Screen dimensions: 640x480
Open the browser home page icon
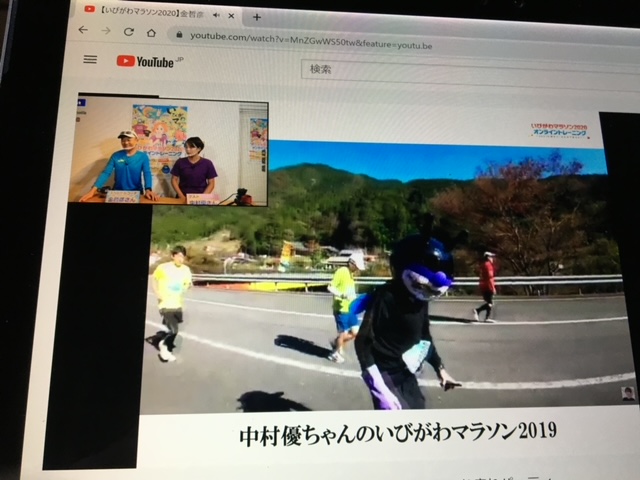pyautogui.click(x=151, y=33)
